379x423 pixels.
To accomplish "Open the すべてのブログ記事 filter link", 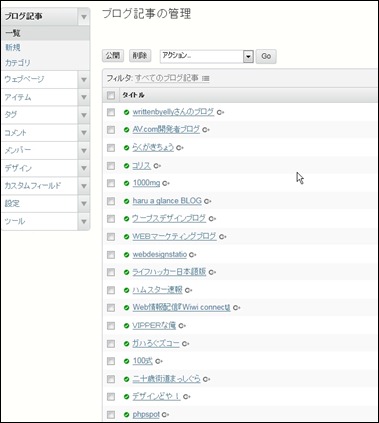I will click(x=167, y=78).
